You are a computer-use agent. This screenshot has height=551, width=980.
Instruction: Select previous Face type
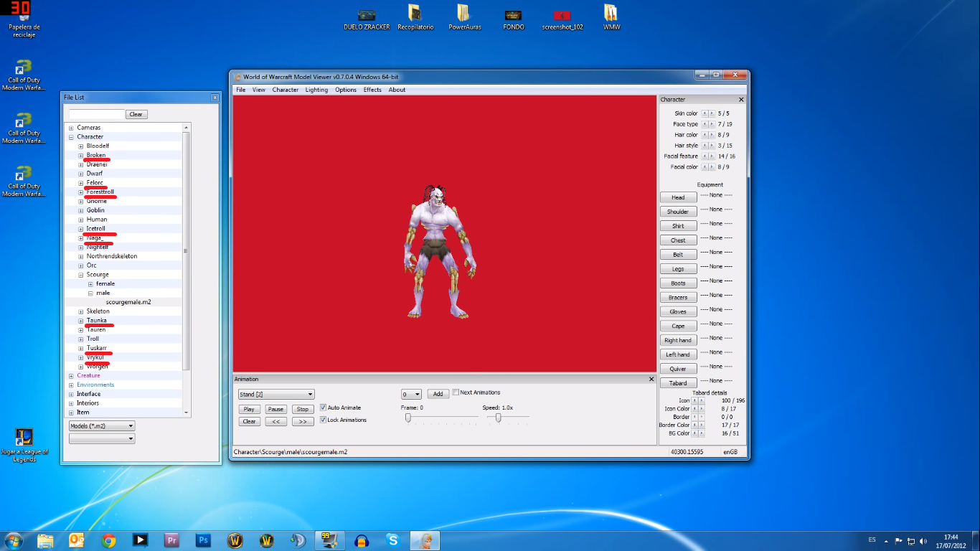coord(705,124)
